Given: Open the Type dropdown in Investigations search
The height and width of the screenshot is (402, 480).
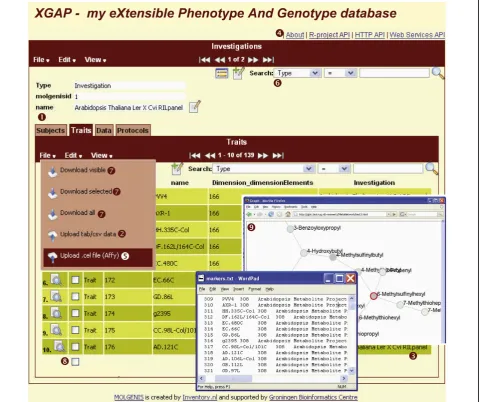Looking at the screenshot, I should click(x=297, y=73).
